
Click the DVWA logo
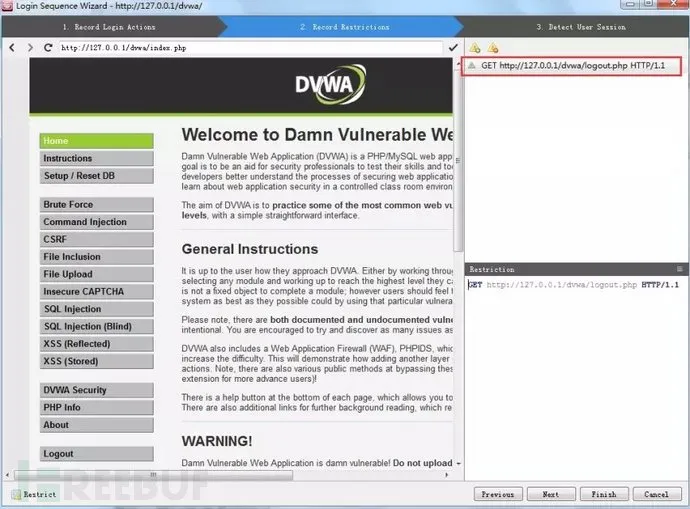click(330, 84)
